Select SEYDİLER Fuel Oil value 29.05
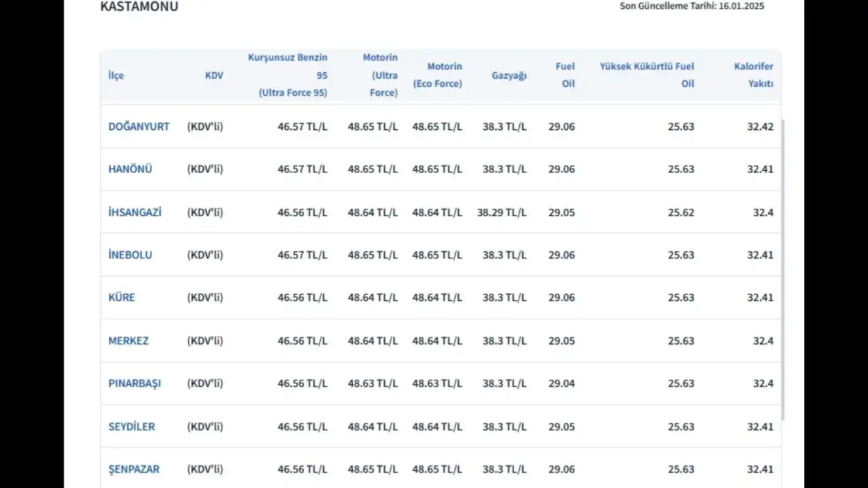 [561, 427]
